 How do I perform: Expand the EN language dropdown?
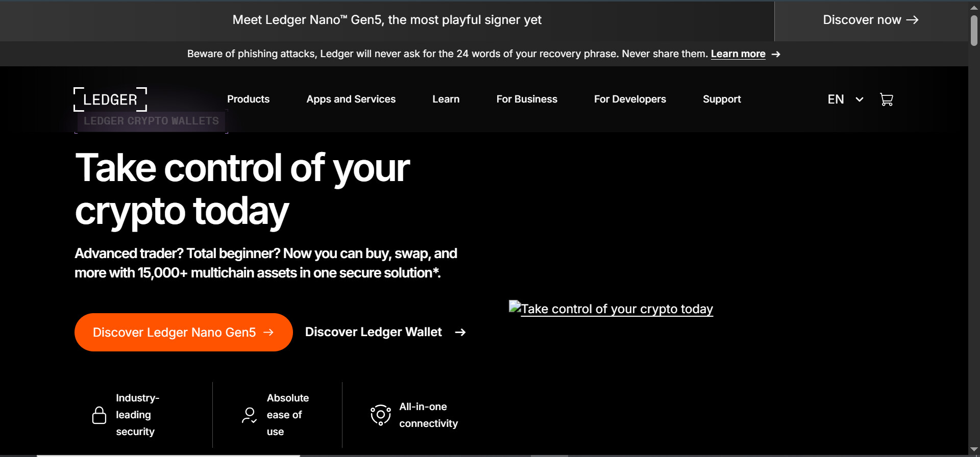(x=846, y=99)
